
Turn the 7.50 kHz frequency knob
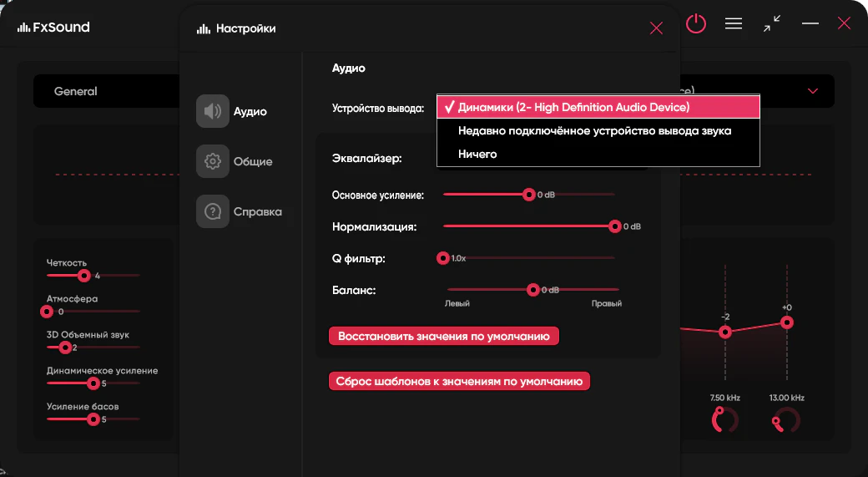(724, 421)
